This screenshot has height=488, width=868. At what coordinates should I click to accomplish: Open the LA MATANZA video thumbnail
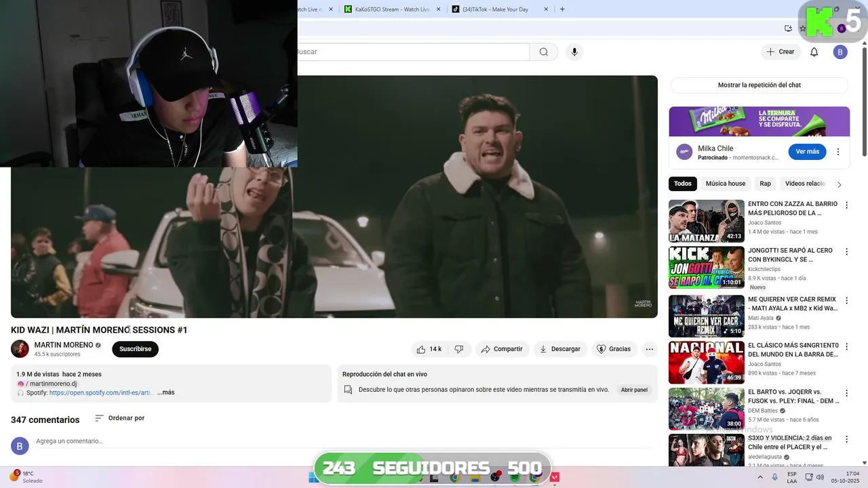(x=707, y=221)
